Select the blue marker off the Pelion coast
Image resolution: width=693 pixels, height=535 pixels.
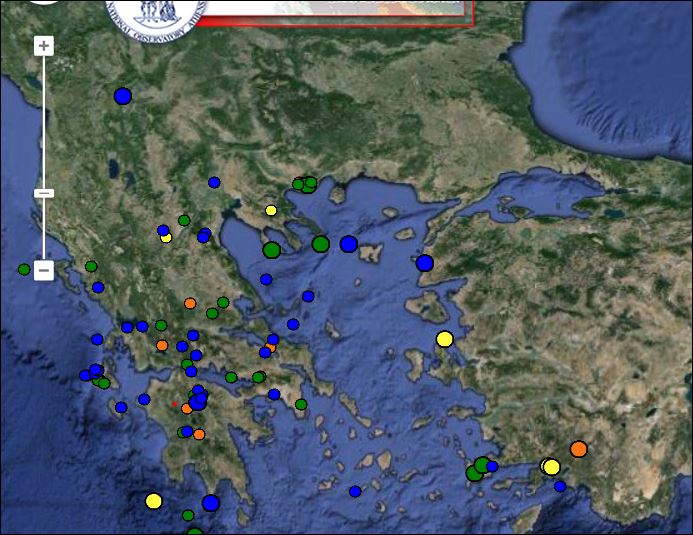click(x=266, y=279)
